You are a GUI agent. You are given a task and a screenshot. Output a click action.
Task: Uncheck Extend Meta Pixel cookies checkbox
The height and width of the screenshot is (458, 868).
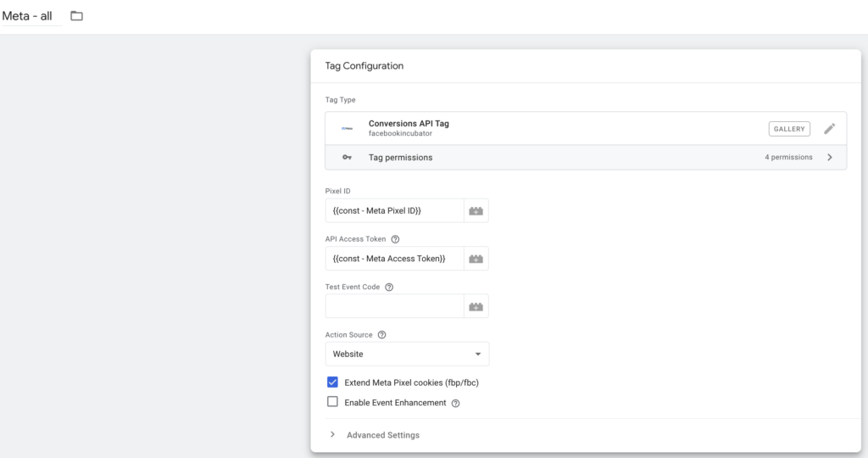332,383
